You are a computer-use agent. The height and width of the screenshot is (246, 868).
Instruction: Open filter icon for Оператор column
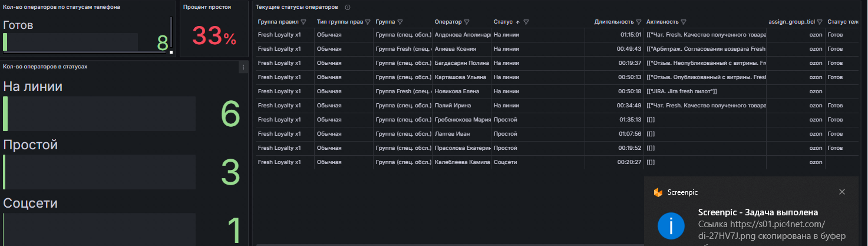(467, 22)
